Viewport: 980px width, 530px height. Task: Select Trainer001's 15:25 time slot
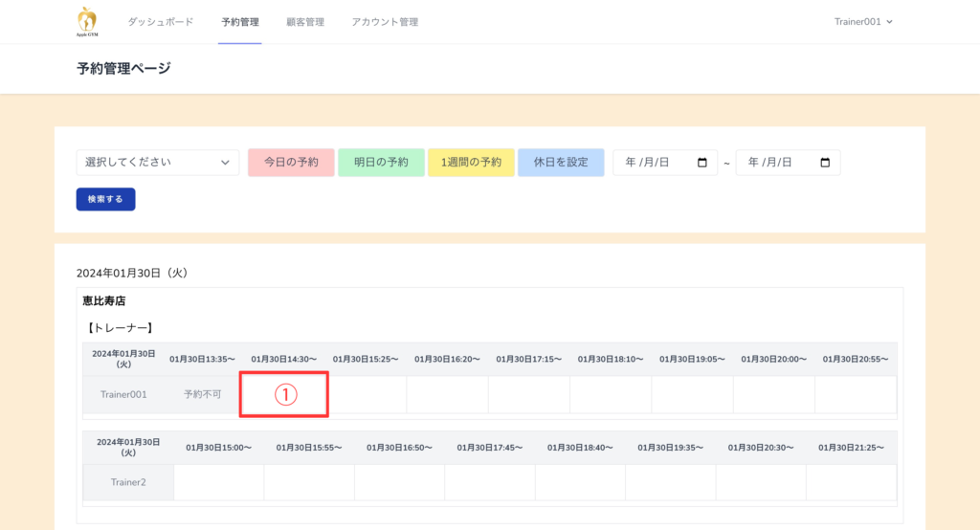pos(367,395)
